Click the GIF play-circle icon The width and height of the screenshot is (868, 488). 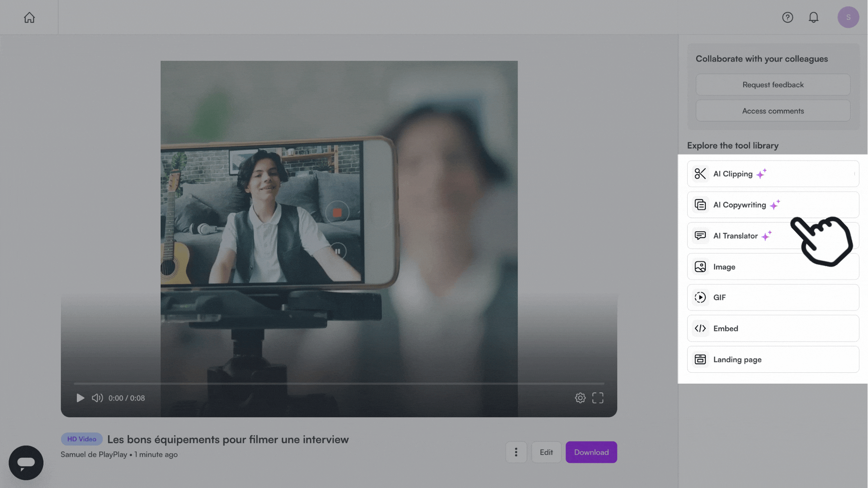[700, 297]
